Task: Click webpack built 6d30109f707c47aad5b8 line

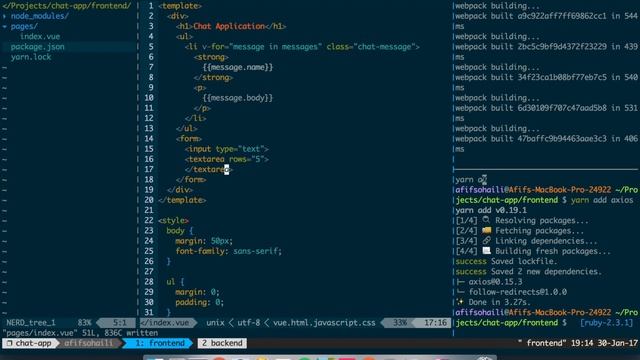Action: click(546, 108)
